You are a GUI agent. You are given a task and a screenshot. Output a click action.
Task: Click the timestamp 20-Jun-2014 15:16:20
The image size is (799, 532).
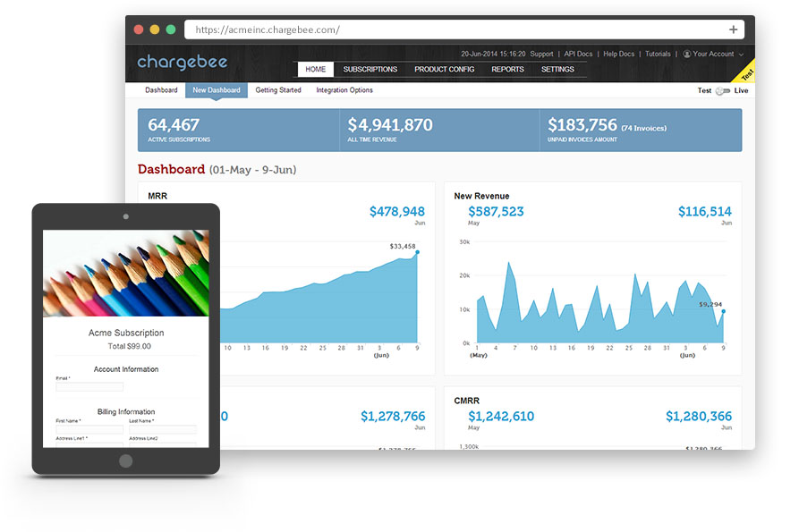click(x=493, y=54)
